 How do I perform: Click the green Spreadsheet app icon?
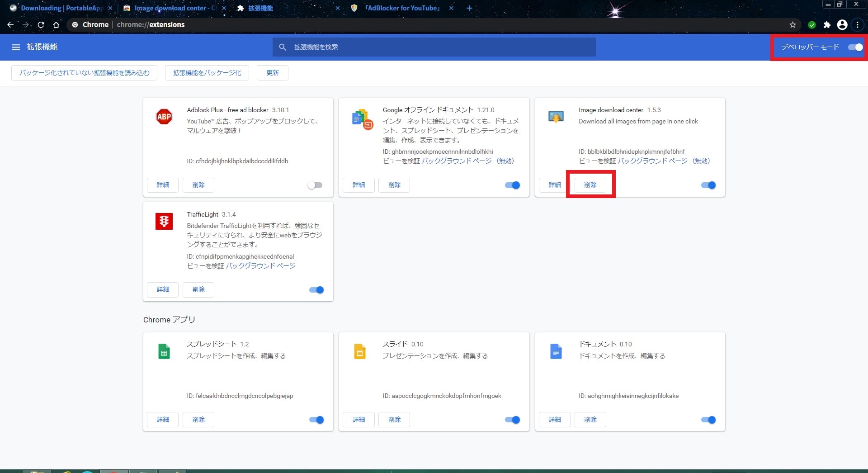pyautogui.click(x=164, y=351)
